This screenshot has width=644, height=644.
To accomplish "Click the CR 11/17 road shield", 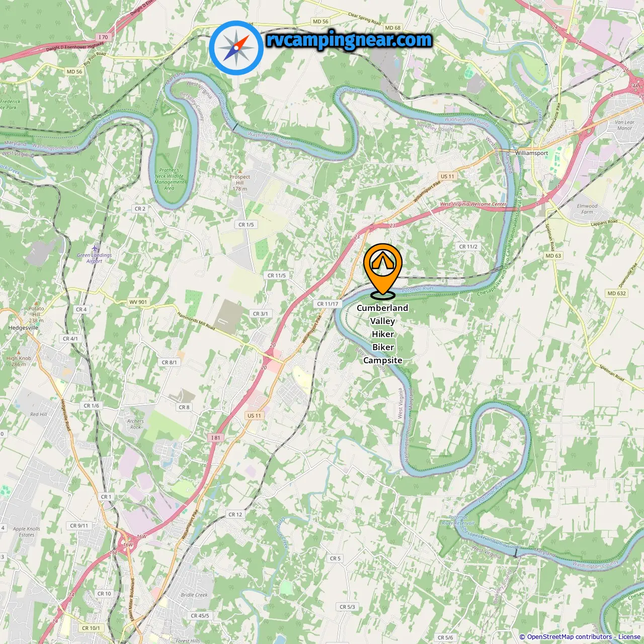I will click(328, 304).
